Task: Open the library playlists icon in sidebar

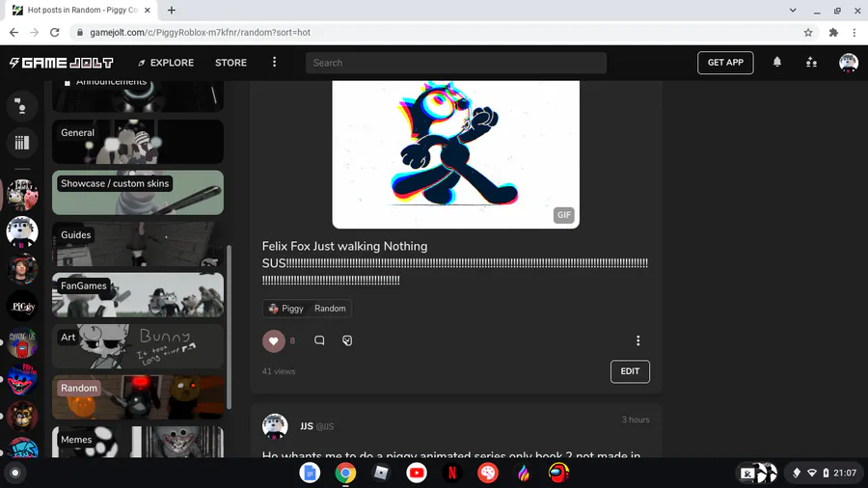Action: click(x=22, y=143)
